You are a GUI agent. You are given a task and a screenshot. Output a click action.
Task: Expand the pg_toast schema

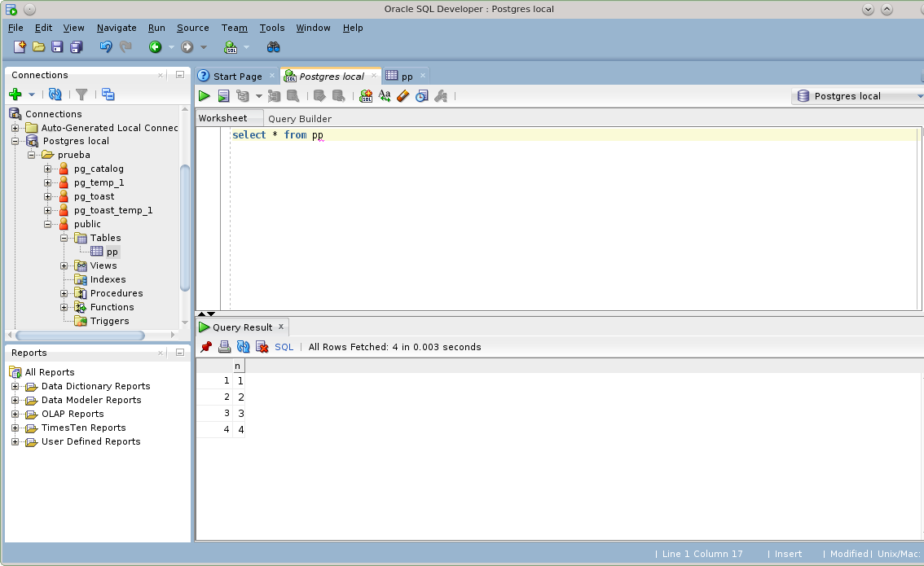pos(48,197)
